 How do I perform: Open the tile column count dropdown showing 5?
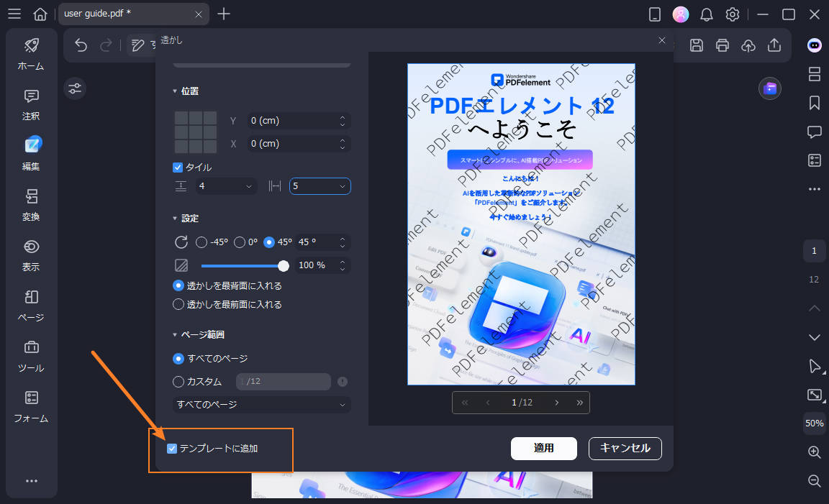point(320,185)
